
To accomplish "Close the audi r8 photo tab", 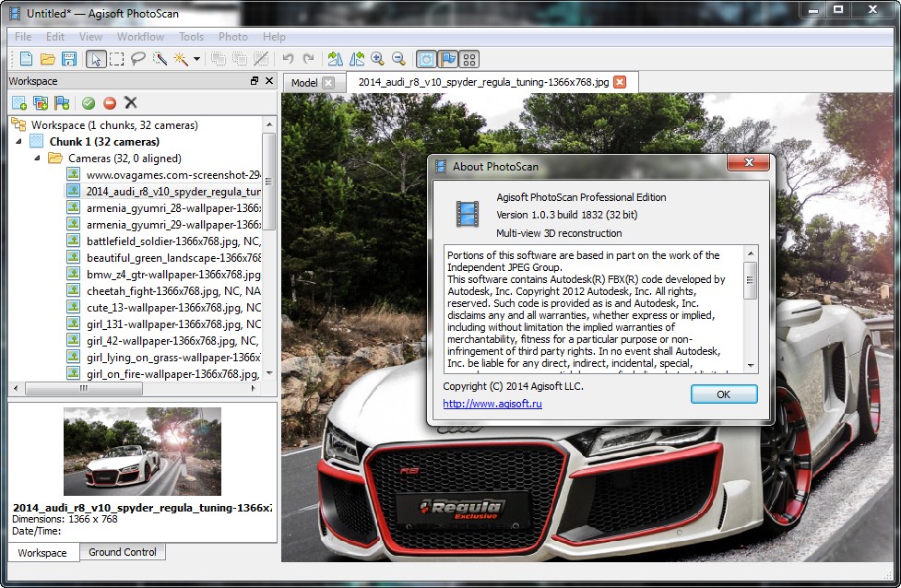I will (620, 82).
